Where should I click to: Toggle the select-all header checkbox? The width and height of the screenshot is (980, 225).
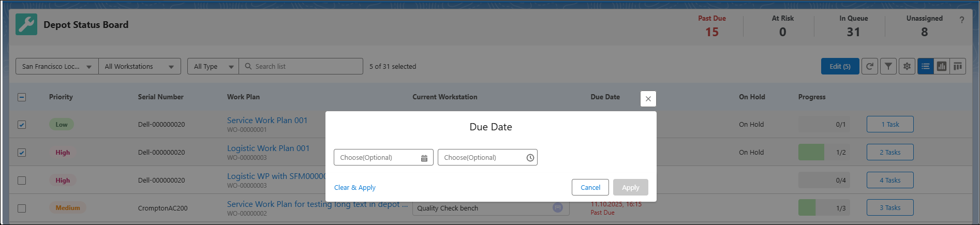(x=22, y=97)
